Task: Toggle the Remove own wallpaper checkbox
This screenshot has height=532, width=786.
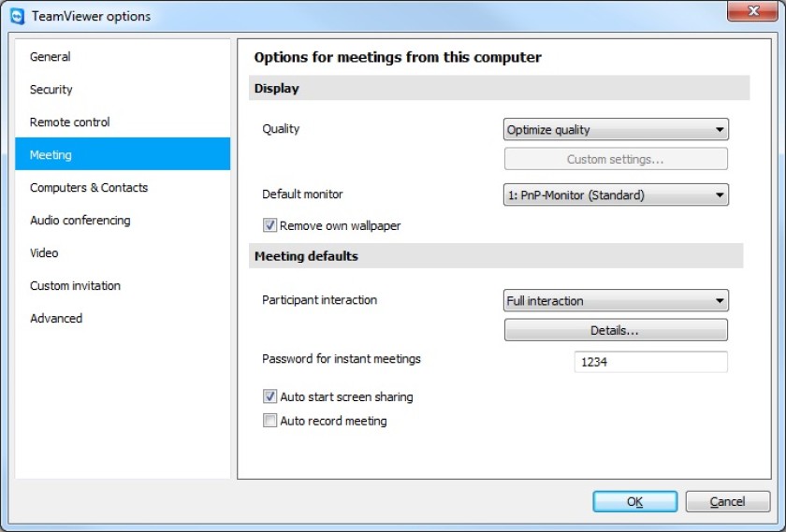Action: (269, 225)
